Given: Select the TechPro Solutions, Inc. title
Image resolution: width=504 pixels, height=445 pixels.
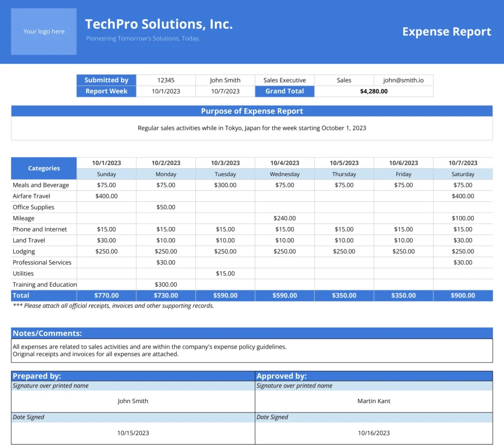Looking at the screenshot, I should pos(158,24).
